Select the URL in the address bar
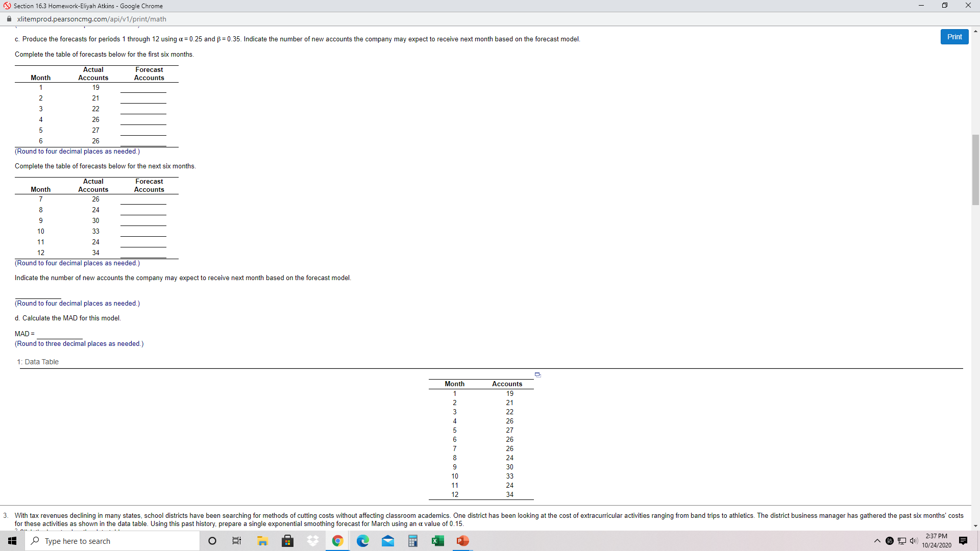Image resolution: width=980 pixels, height=551 pixels. pyautogui.click(x=92, y=19)
